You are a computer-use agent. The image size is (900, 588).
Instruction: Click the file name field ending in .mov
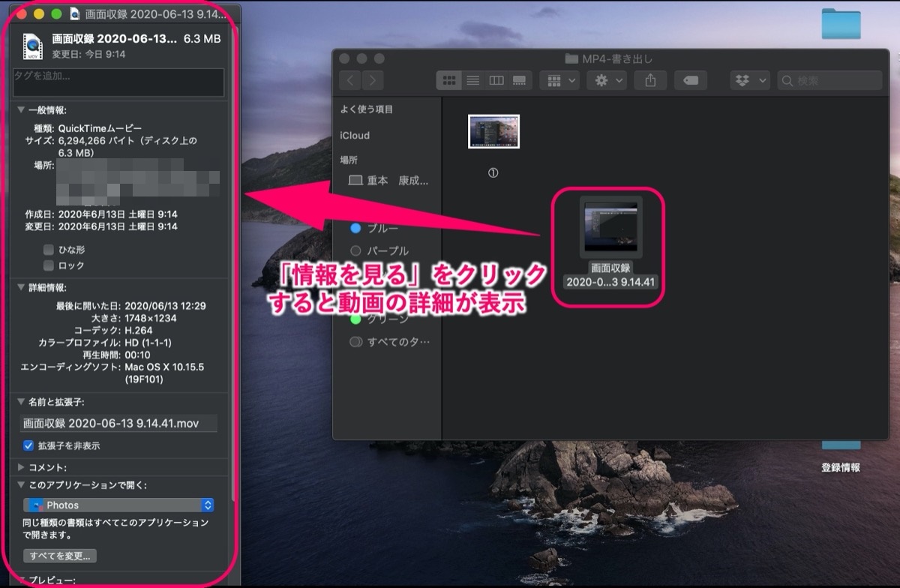coord(118,423)
